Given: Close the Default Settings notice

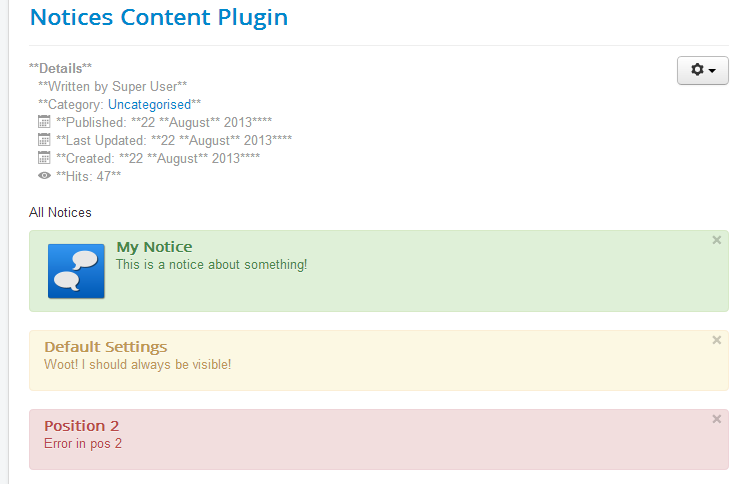Looking at the screenshot, I should pos(716,340).
